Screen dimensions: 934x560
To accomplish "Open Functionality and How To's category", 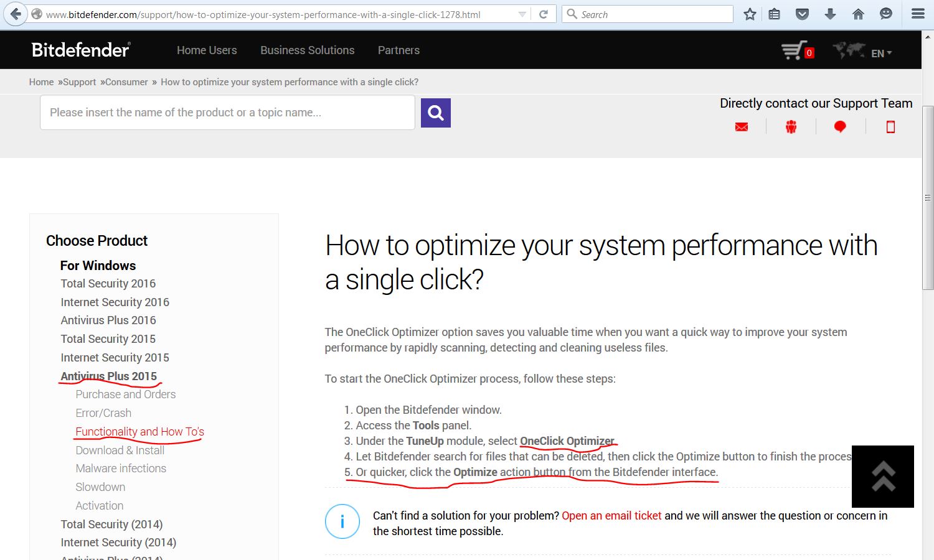I will tap(140, 432).
